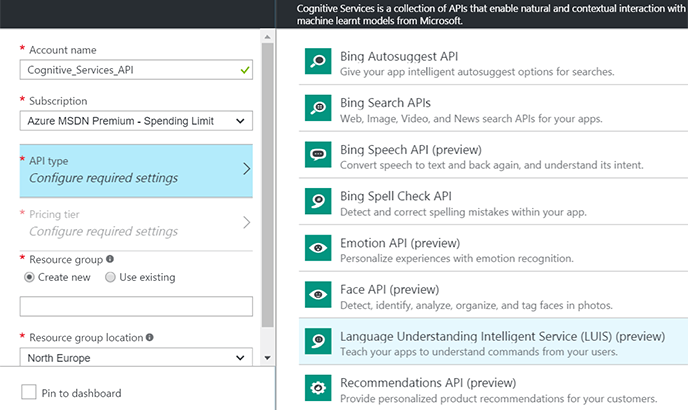This screenshot has height=410, width=688.
Task: Select Emotion API (preview) entry
Action: click(493, 248)
